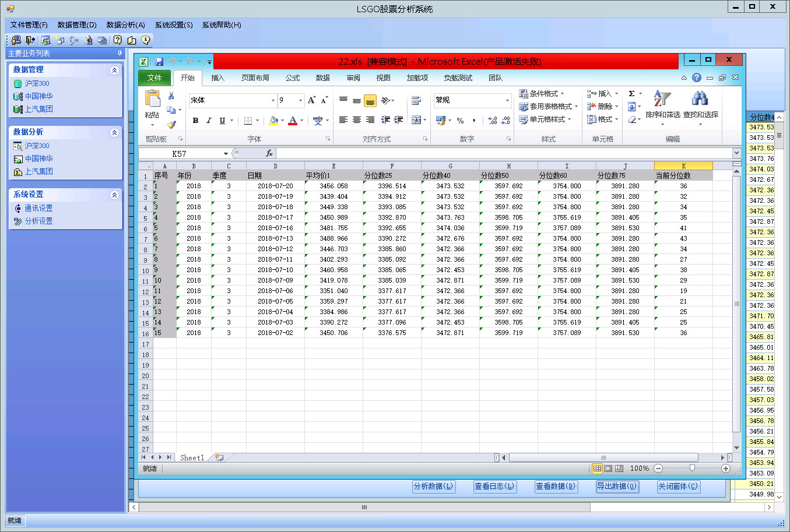Click 分析数据(L) button
This screenshot has width=790, height=532.
pos(433,486)
